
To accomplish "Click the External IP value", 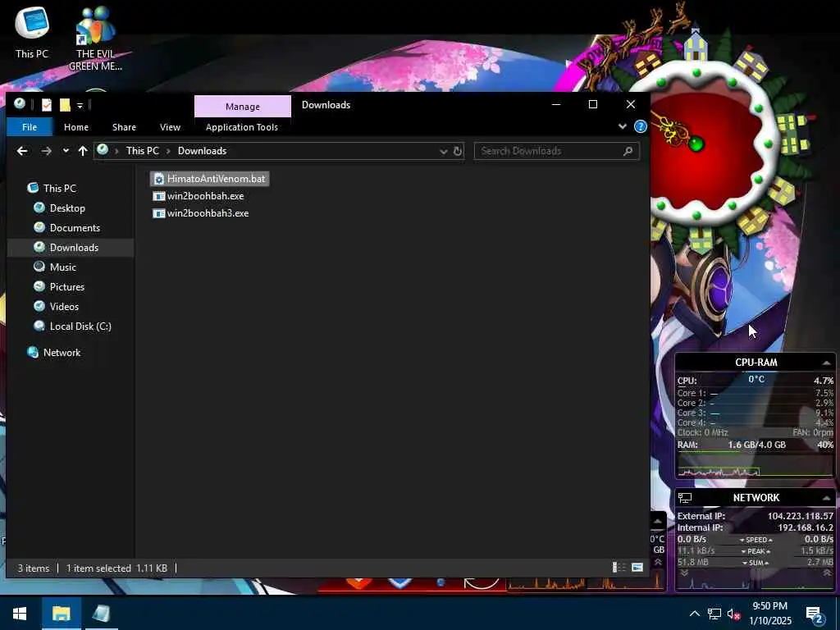I will pos(801,516).
